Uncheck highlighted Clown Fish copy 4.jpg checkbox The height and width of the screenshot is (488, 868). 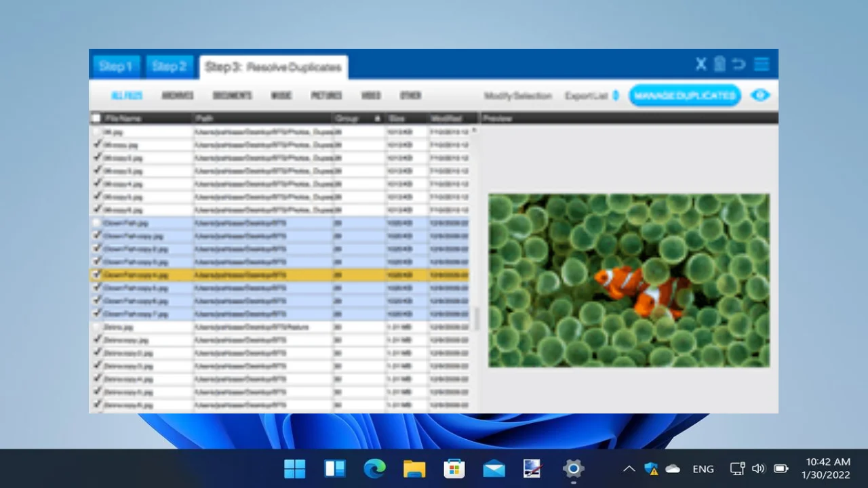tap(98, 274)
